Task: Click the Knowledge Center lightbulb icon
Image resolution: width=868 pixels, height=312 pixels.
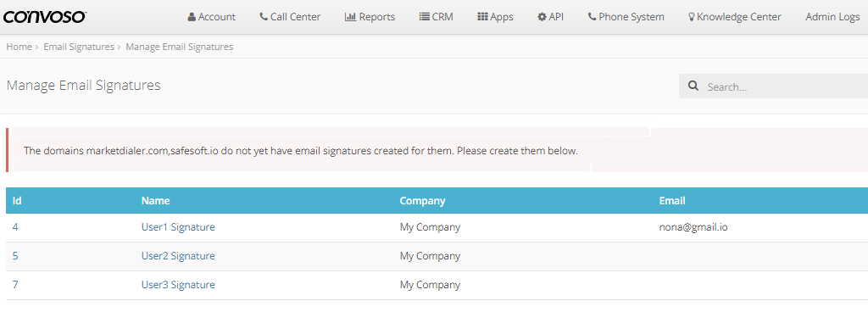Action: pos(692,17)
